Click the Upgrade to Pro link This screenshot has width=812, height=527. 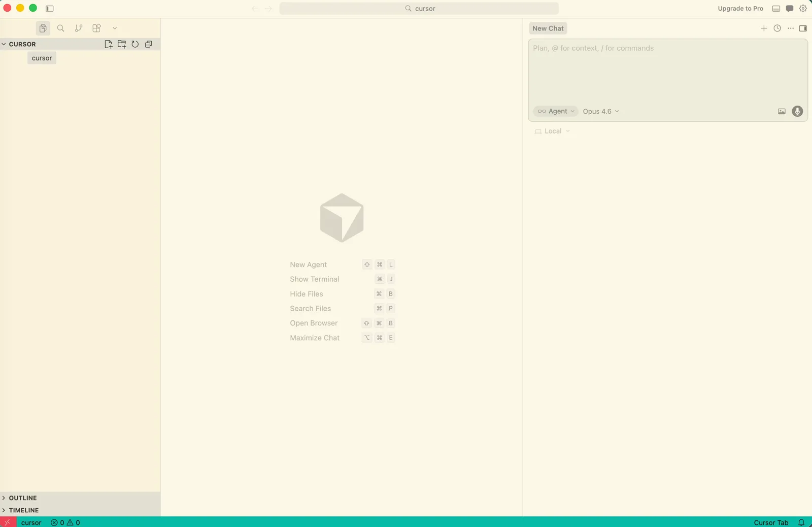[740, 9]
